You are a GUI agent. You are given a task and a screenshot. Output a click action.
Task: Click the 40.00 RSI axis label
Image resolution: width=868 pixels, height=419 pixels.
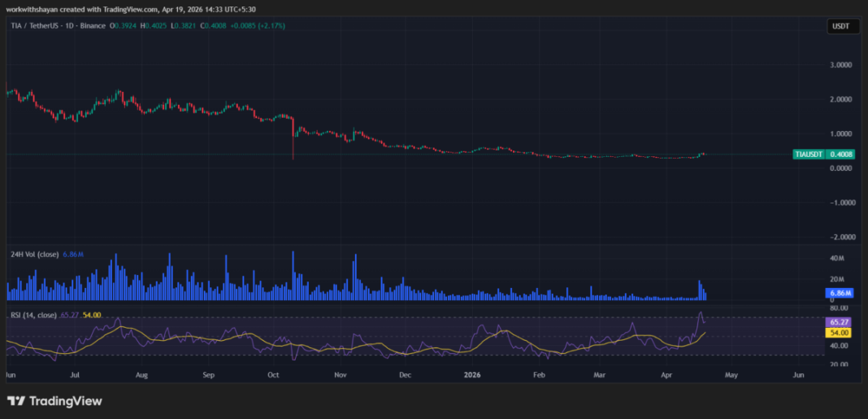838,346
